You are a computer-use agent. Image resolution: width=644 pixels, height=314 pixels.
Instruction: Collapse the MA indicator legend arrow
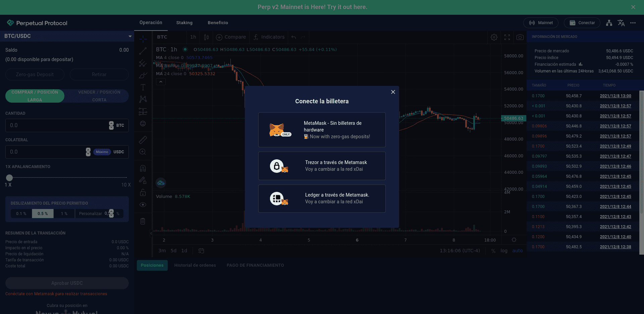(161, 82)
